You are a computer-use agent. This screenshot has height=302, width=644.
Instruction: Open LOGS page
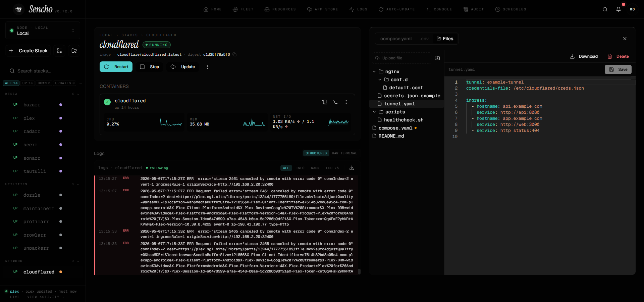tap(358, 9)
